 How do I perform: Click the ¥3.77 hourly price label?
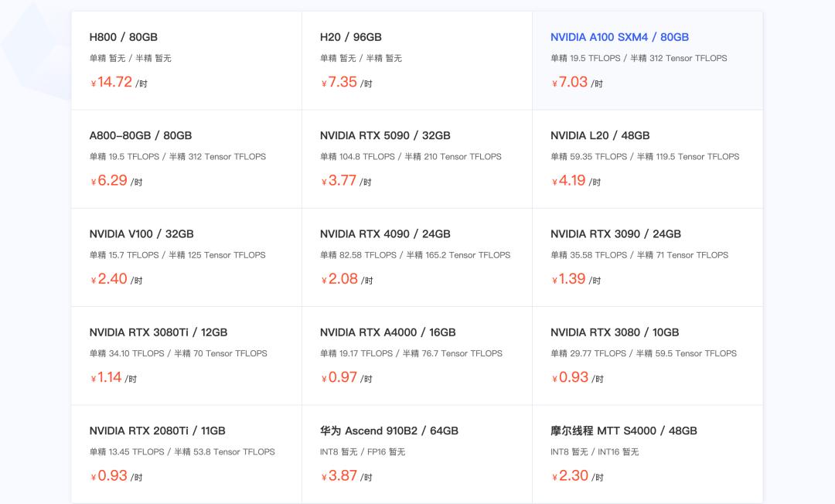click(342, 181)
